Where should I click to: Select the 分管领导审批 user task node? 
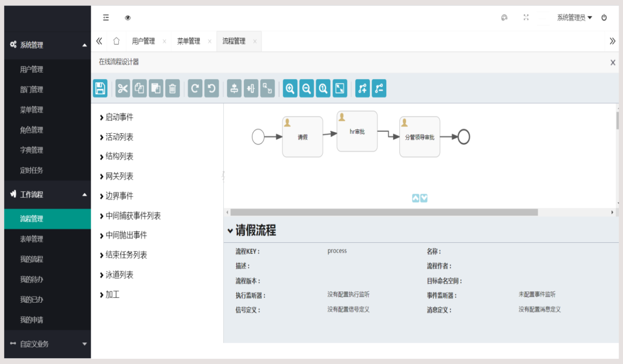click(420, 137)
